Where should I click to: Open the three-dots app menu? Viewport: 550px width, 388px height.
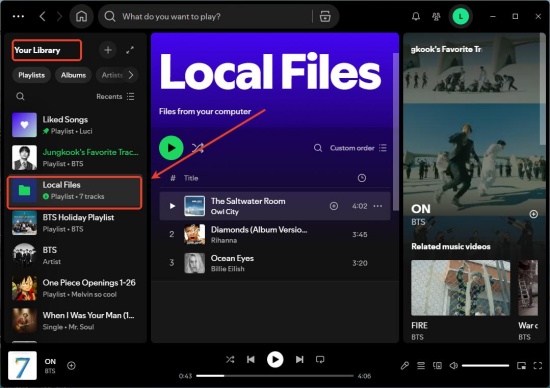pyautogui.click(x=18, y=16)
